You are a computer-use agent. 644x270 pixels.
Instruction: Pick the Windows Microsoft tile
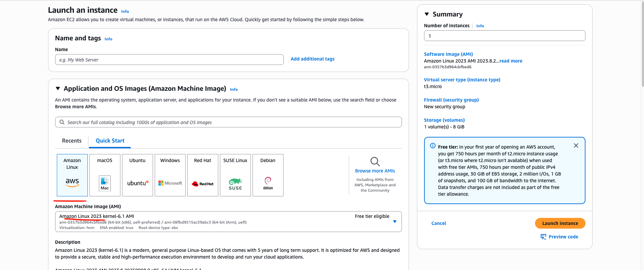coord(170,175)
